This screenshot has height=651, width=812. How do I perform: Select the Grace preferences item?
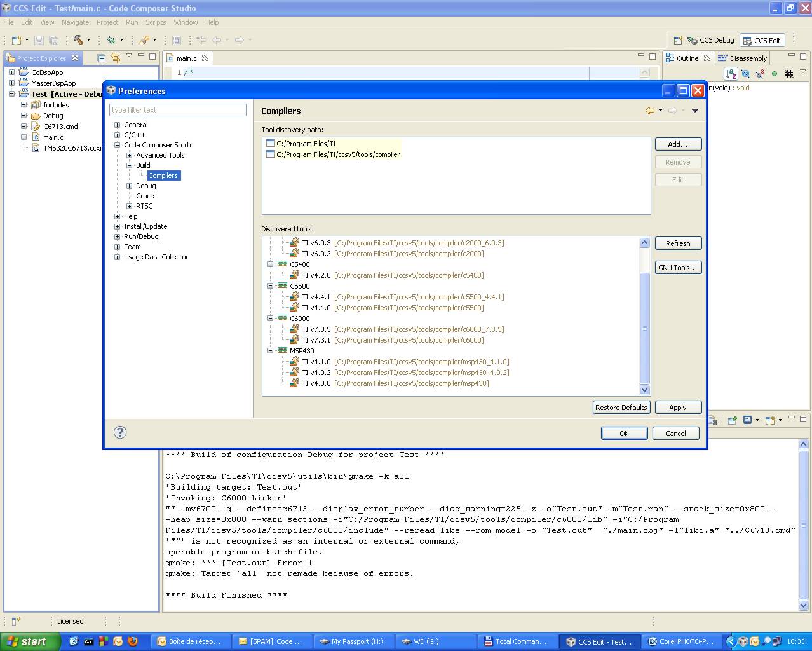[x=145, y=196]
